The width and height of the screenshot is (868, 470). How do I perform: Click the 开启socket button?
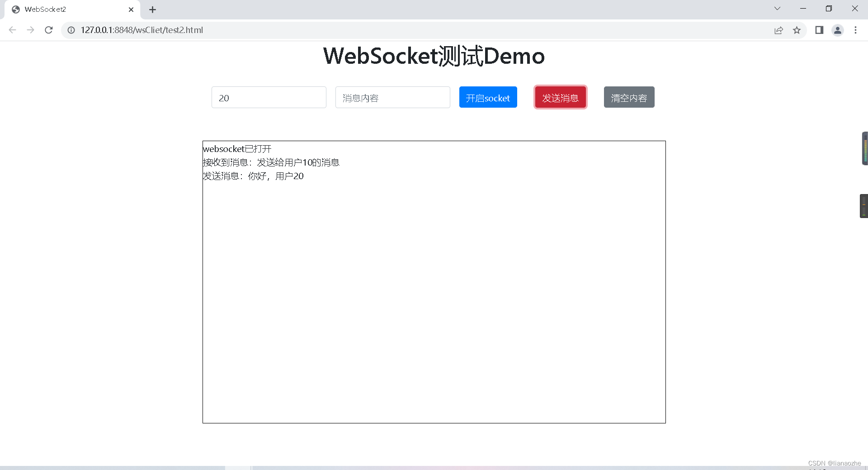pyautogui.click(x=488, y=97)
